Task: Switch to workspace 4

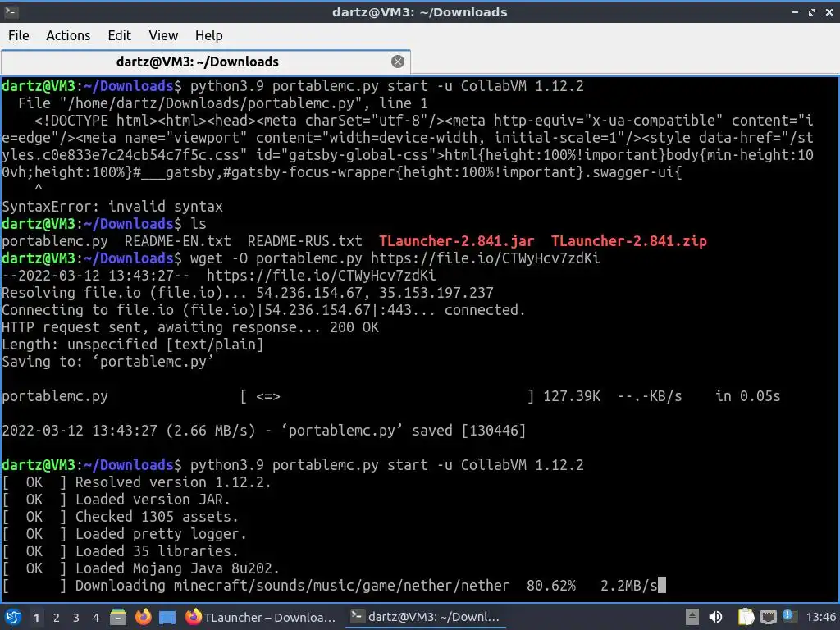Action: (95, 618)
